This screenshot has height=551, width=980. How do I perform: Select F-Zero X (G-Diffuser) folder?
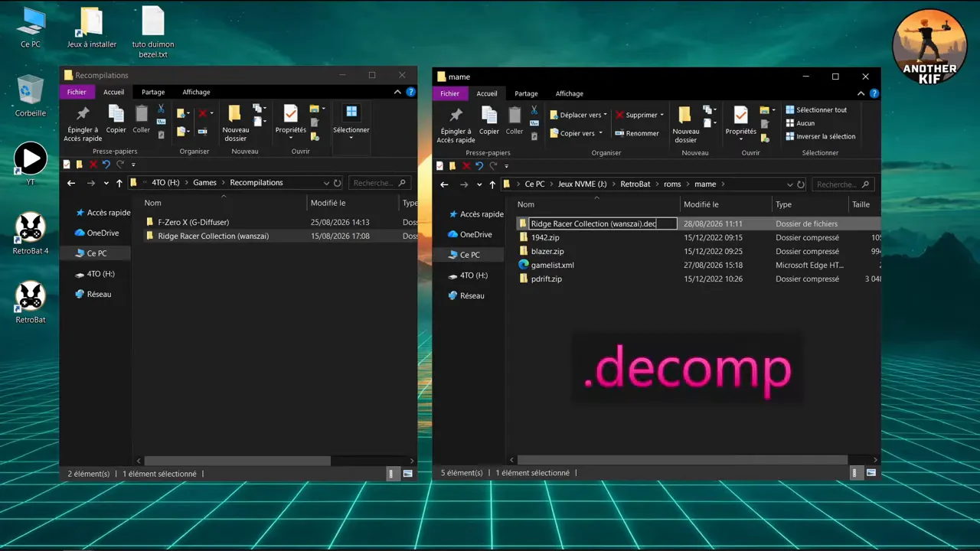coord(194,222)
